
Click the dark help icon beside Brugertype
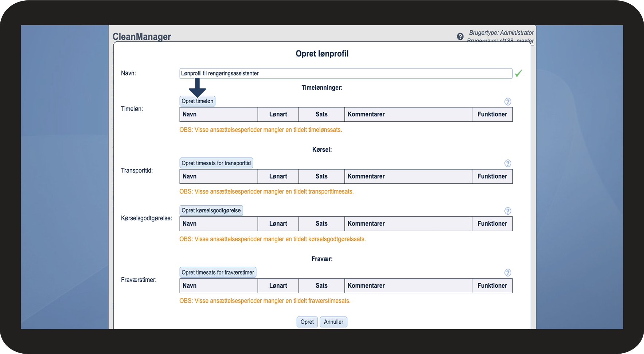(x=460, y=36)
